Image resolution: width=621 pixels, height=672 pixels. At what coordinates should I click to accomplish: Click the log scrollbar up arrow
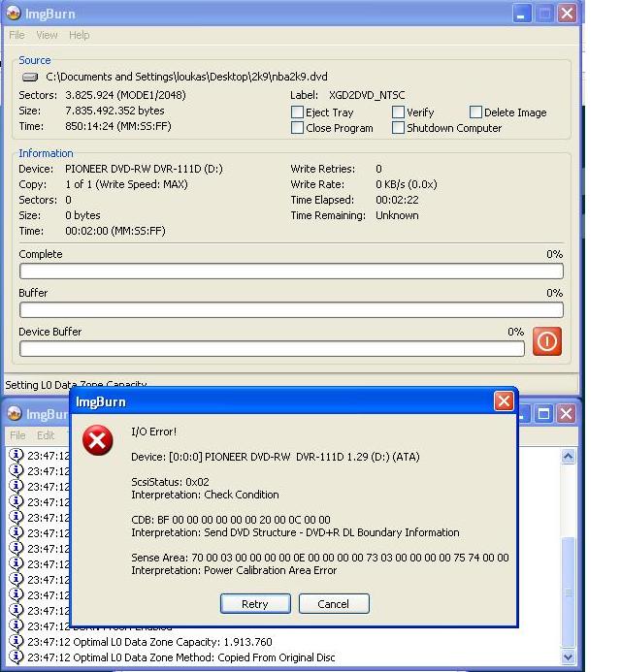568,457
